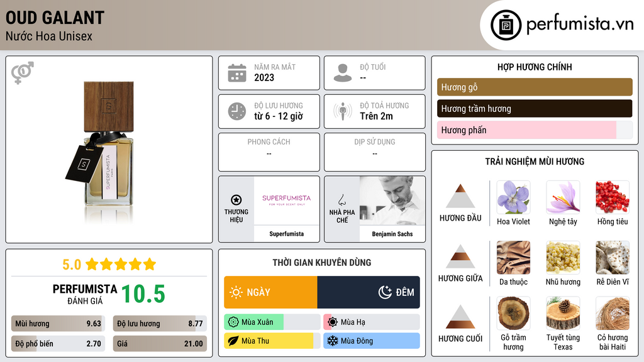This screenshot has height=362, width=644.
Task: Click the DỊP SỬ DỤNG occasion card
Action: click(x=375, y=152)
